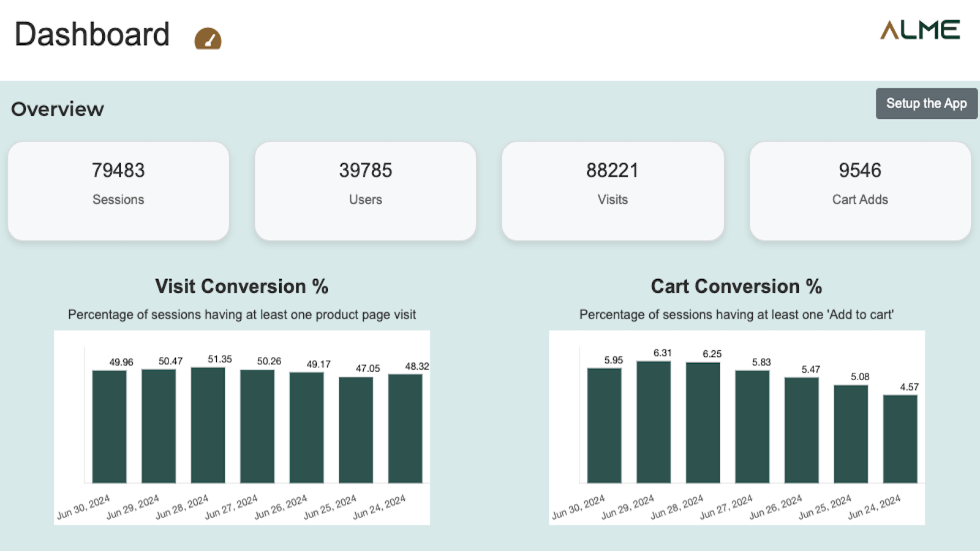Click the 5.08 bar in Cart Conversion chart
The height and width of the screenshot is (551, 980).
(x=851, y=434)
